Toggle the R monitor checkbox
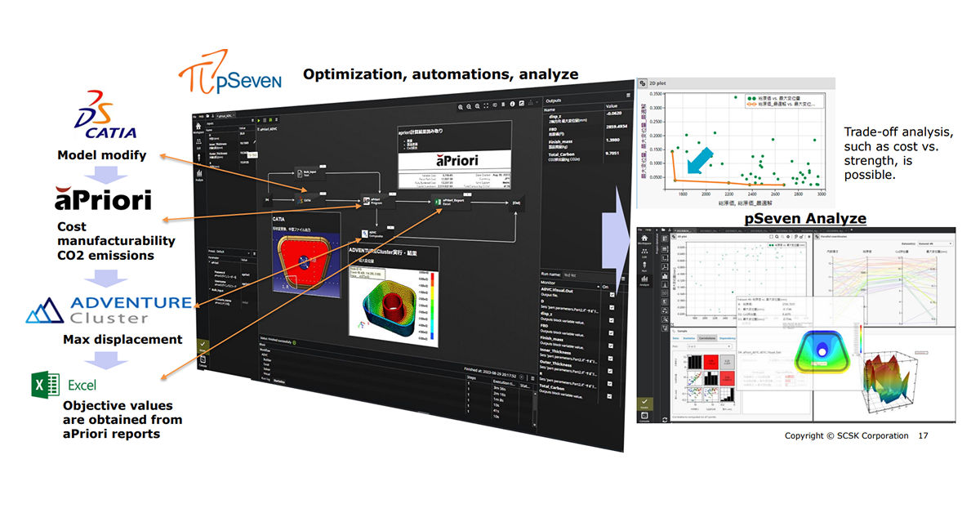 (609, 384)
